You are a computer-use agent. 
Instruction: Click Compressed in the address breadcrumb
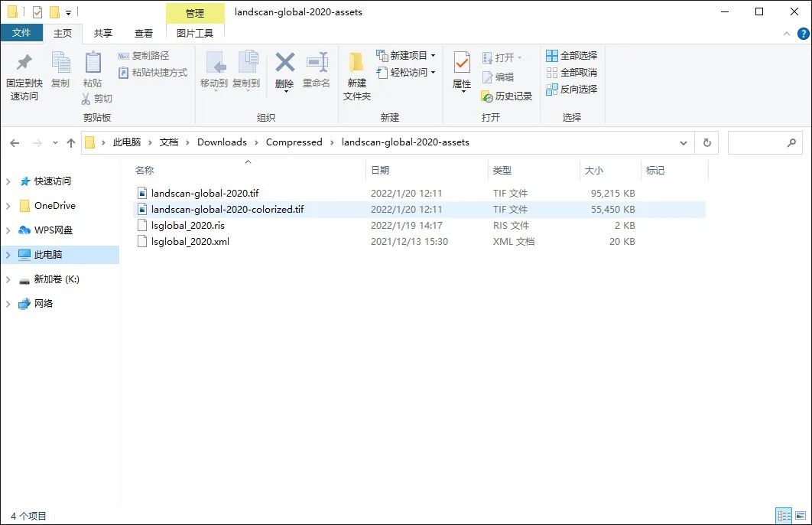tap(294, 142)
